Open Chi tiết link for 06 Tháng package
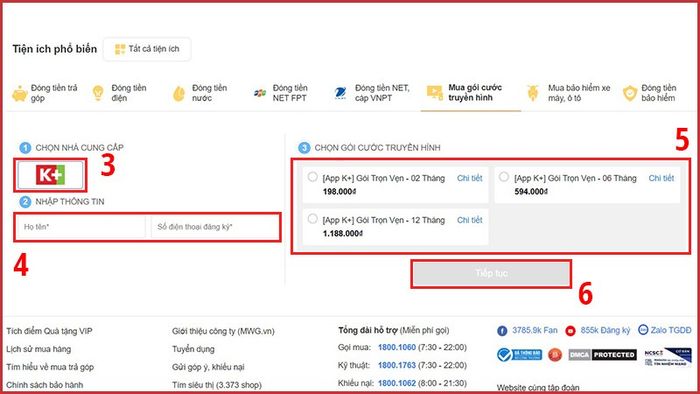 pos(661,178)
